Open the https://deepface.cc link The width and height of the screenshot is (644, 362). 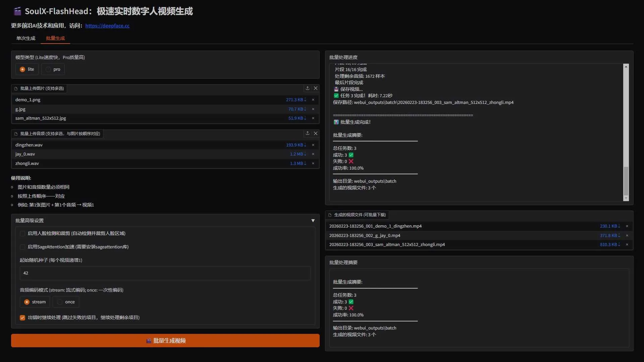tap(107, 25)
